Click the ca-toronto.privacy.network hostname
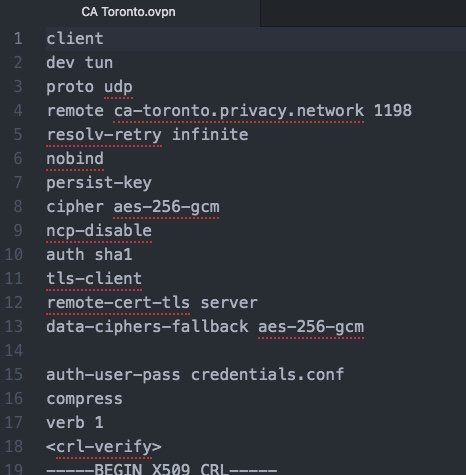Screen dimensions: 466x475 [x=239, y=111]
